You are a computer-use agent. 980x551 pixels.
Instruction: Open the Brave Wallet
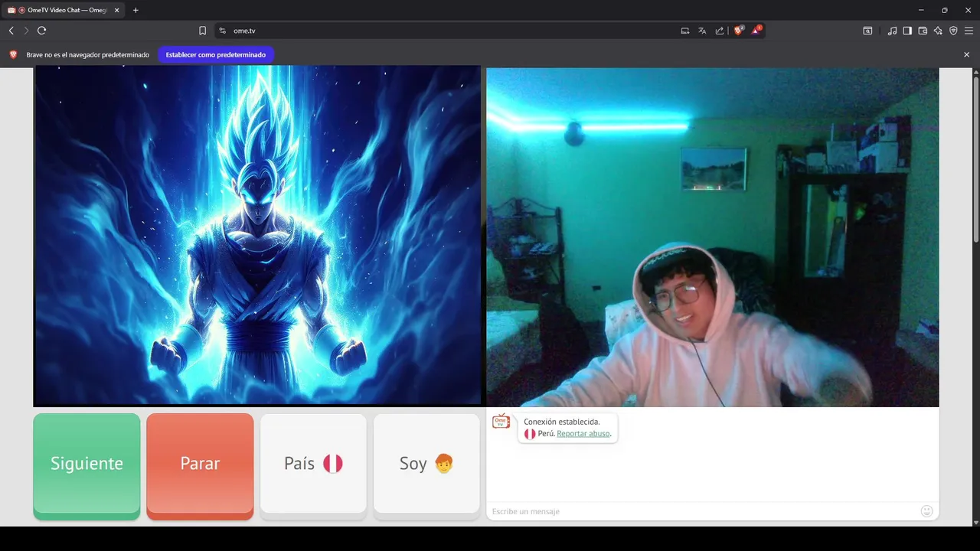click(923, 31)
